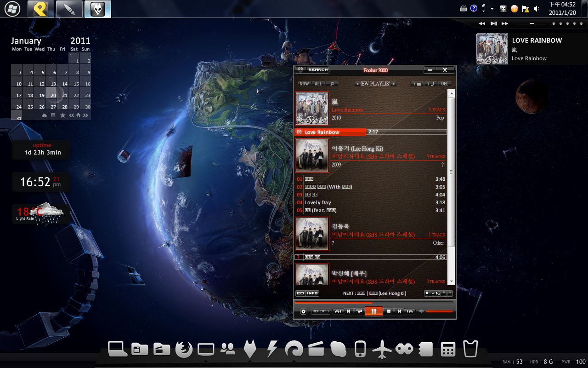
Task: Open the clapperboard video dock icon
Action: point(317,350)
